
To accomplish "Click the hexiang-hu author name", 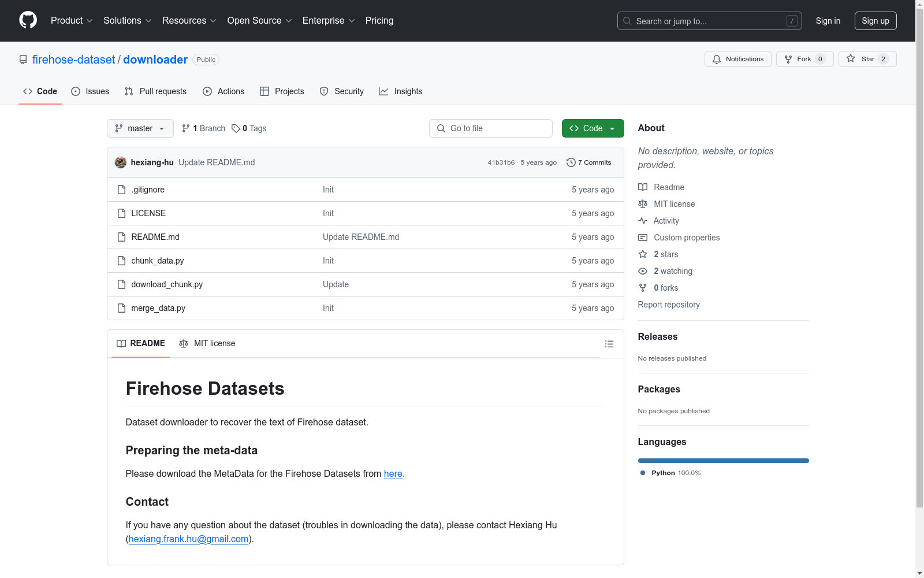I will point(152,162).
